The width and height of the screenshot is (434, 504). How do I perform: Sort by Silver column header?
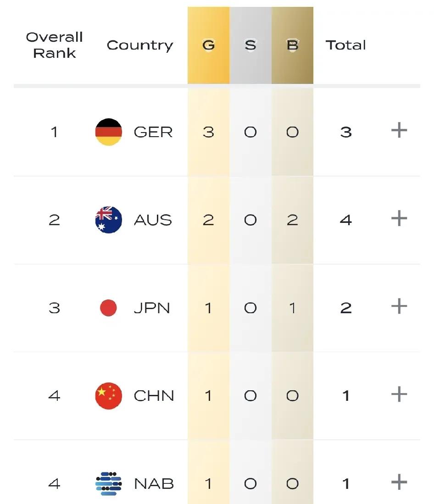coord(250,45)
